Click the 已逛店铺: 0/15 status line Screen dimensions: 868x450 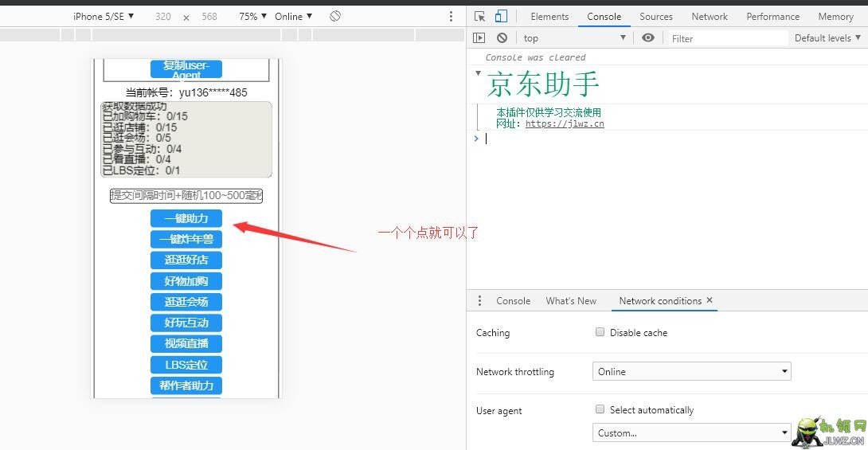click(x=139, y=128)
